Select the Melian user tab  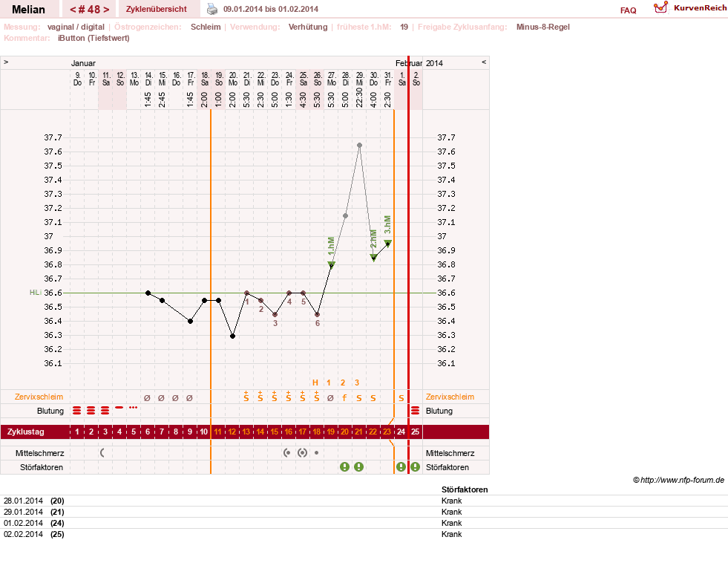(x=28, y=10)
